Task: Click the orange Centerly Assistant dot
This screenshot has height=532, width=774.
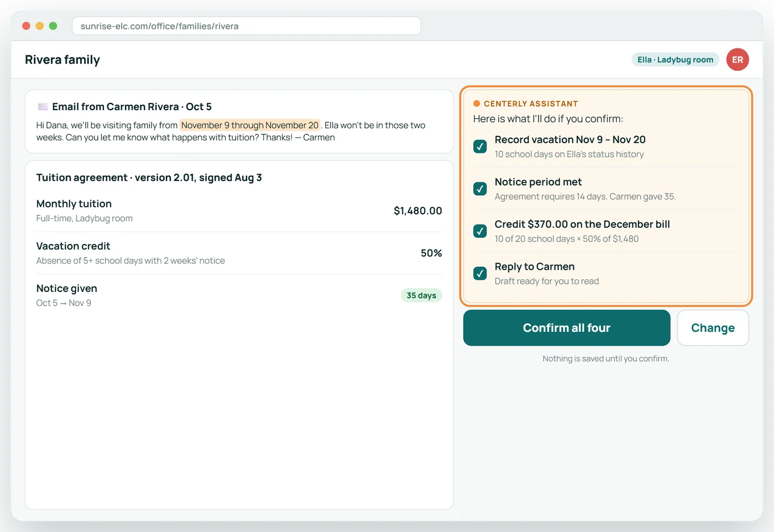Action: 477,103
